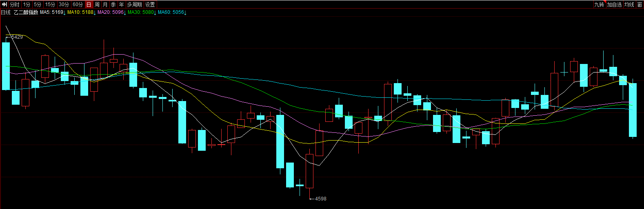Click the 乙二醇指数 instrument name
The image size is (644, 209).
tap(26, 12)
